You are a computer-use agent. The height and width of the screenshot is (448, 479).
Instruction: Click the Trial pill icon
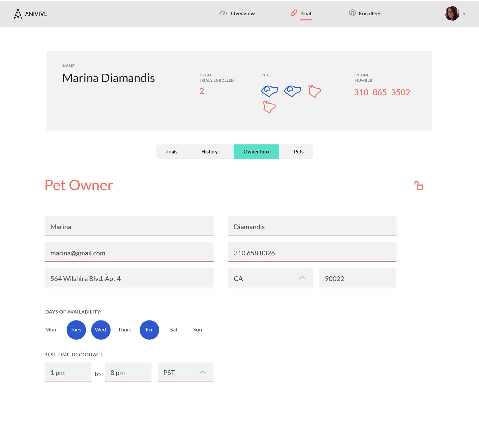pos(294,13)
